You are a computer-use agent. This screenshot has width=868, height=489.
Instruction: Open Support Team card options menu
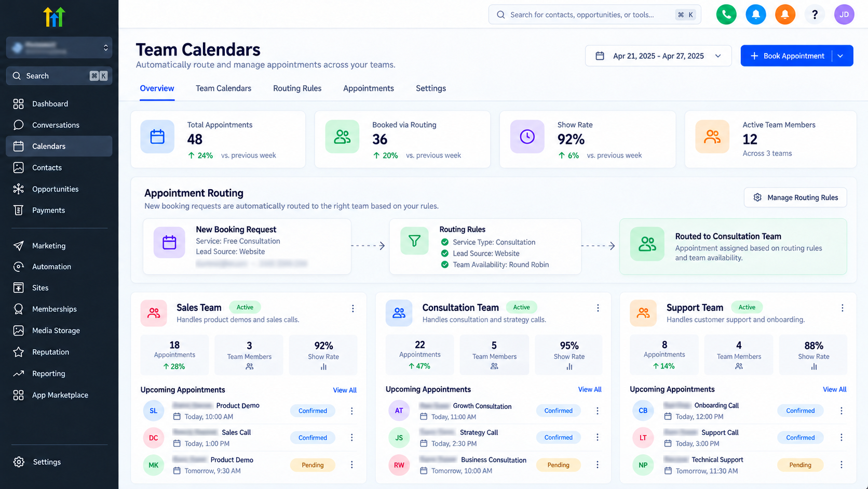pyautogui.click(x=843, y=308)
